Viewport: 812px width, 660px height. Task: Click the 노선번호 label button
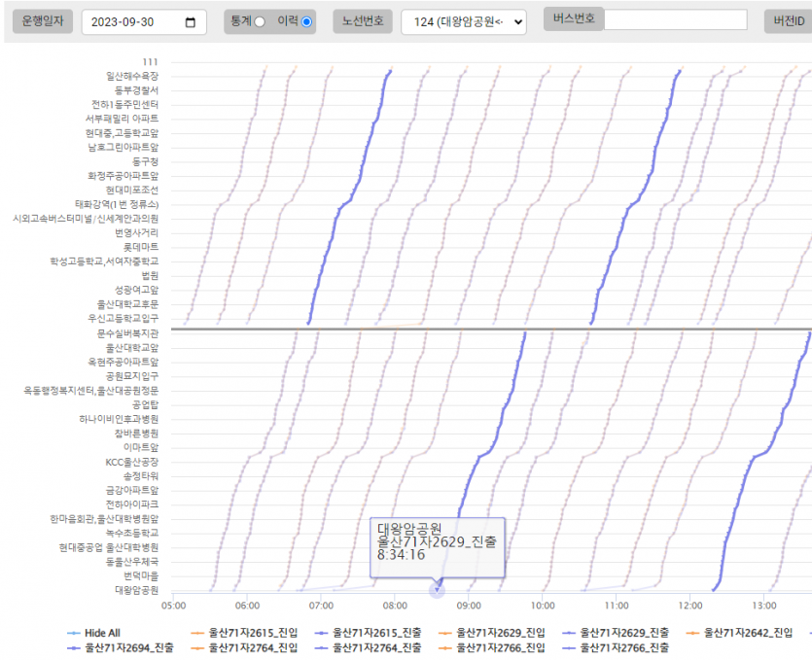pos(363,21)
